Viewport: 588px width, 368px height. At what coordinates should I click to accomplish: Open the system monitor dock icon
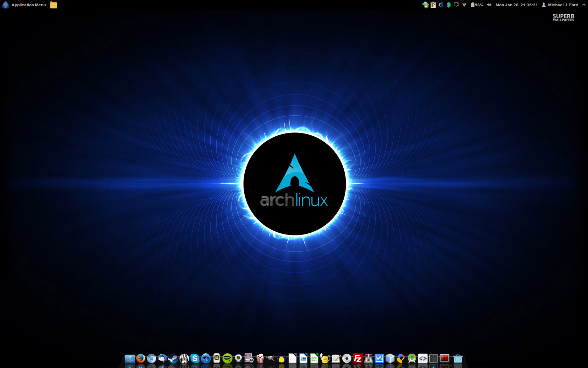click(379, 359)
